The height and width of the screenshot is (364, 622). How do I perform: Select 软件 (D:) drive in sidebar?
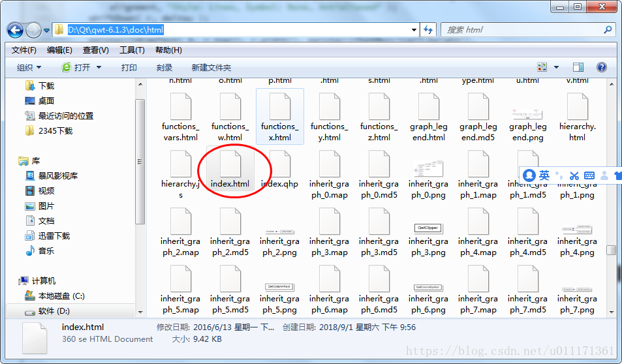point(47,311)
